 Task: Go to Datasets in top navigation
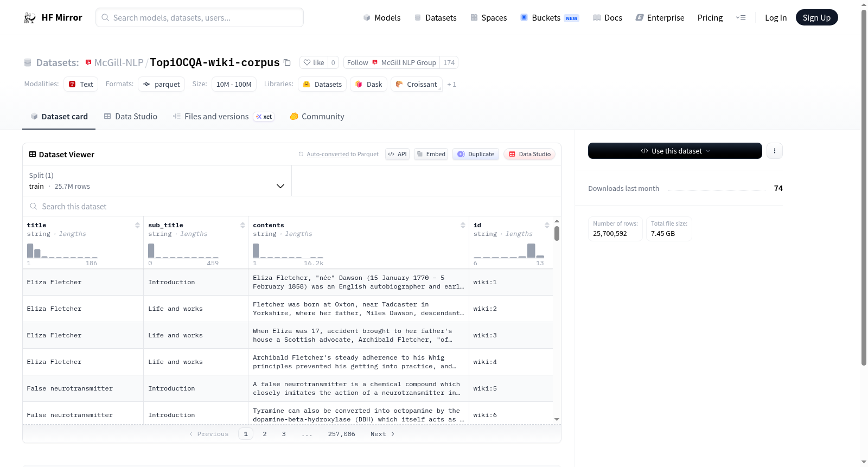[435, 17]
